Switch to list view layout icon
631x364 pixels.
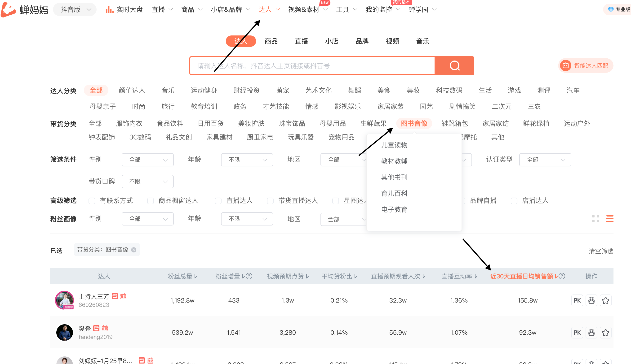click(x=610, y=219)
